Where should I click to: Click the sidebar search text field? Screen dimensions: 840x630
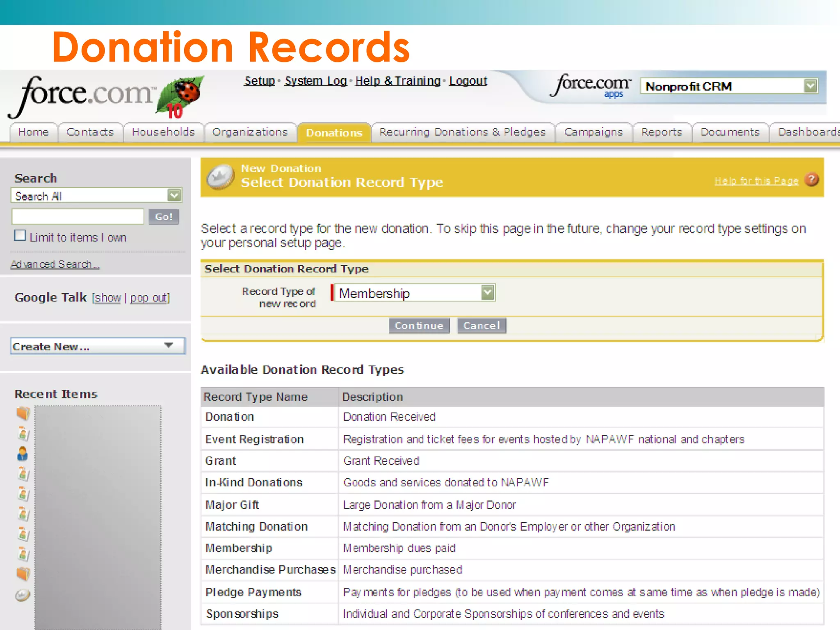[78, 216]
